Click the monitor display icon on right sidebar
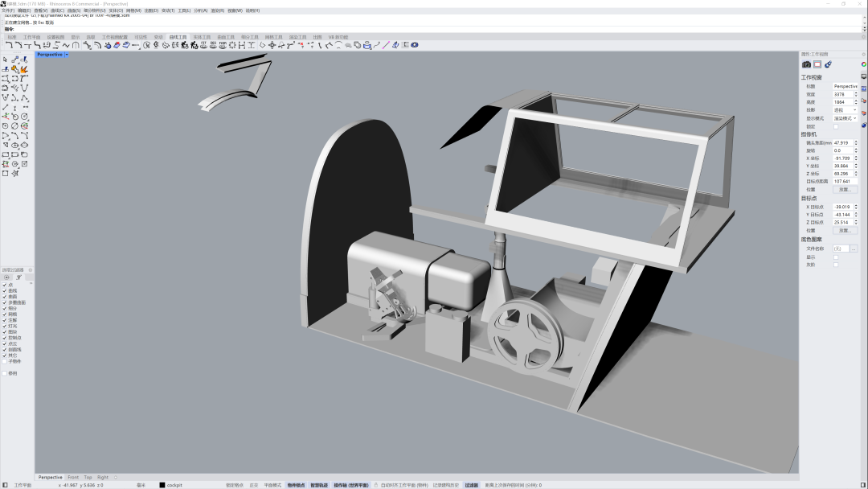Viewport: 868px width, 489px height. (x=864, y=76)
